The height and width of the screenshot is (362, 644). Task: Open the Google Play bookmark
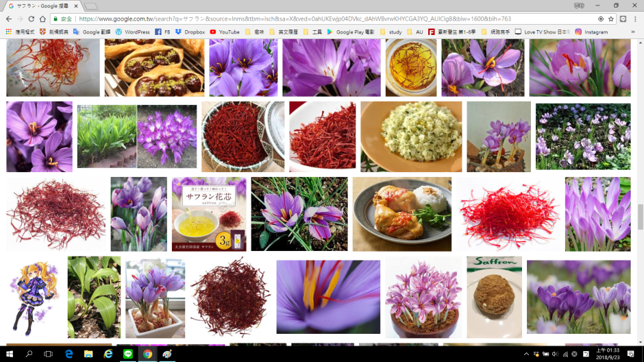pyautogui.click(x=351, y=32)
